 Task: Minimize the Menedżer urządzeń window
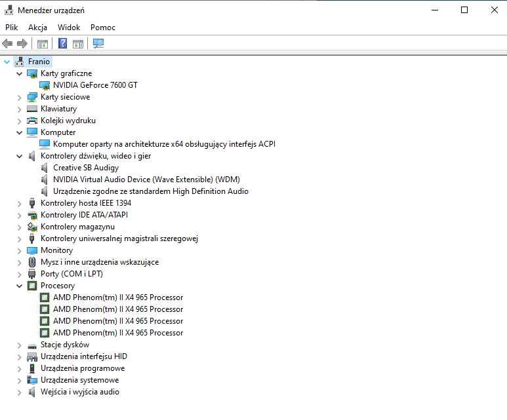point(435,10)
